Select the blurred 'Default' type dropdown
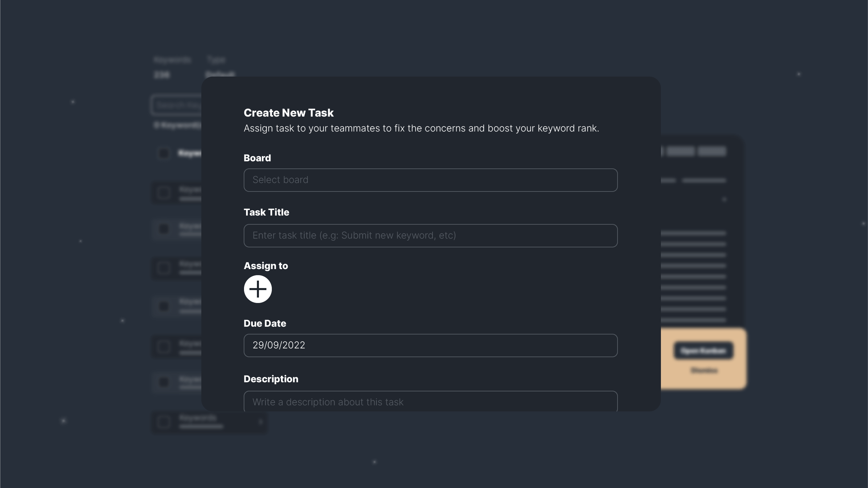Viewport: 868px width, 488px height. (x=220, y=73)
